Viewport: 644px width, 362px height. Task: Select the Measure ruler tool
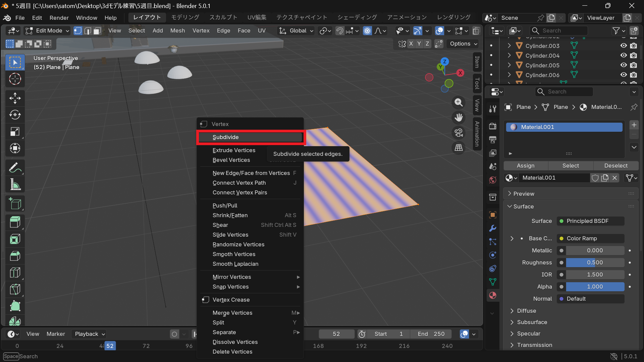coord(15,184)
